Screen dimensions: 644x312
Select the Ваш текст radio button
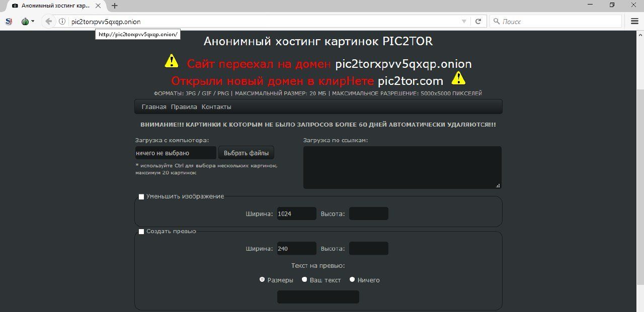click(x=304, y=279)
